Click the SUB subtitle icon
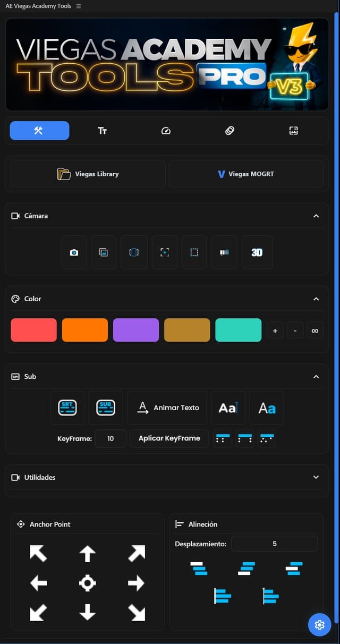Screen dimensions: 340x644 tap(106, 408)
